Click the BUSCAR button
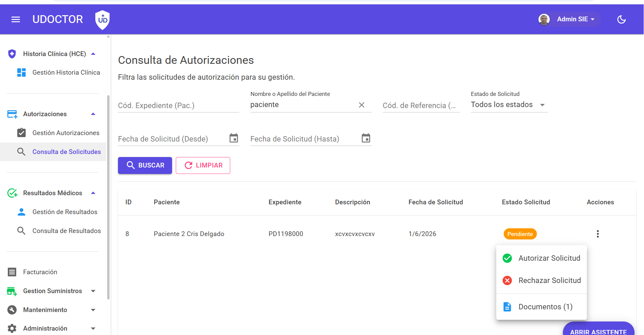The width and height of the screenshot is (644, 335). coord(145,165)
